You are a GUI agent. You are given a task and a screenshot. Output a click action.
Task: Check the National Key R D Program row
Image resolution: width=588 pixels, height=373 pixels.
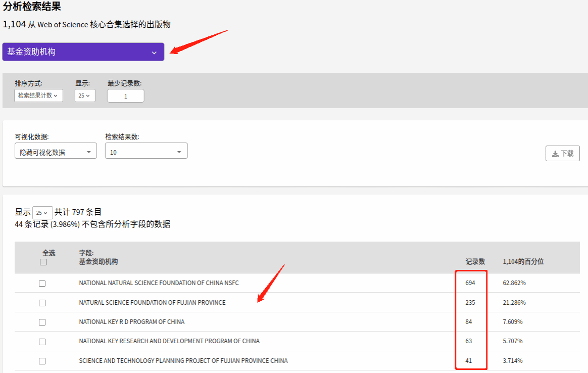(42, 322)
